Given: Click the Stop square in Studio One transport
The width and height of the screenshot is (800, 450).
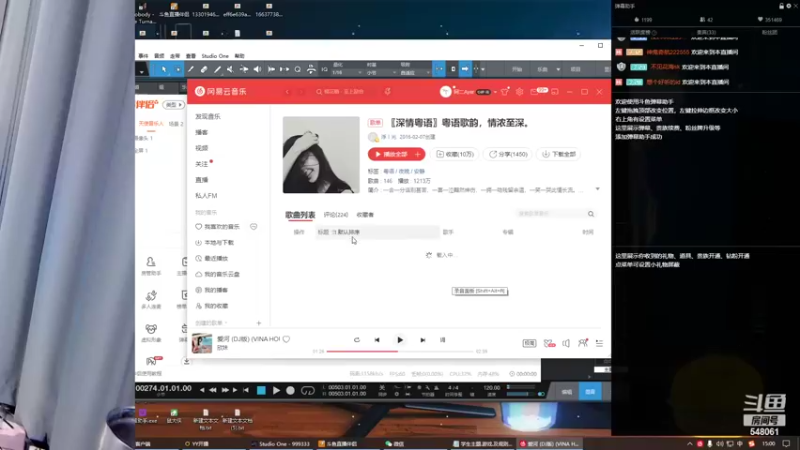Looking at the screenshot, I should pyautogui.click(x=261, y=391).
